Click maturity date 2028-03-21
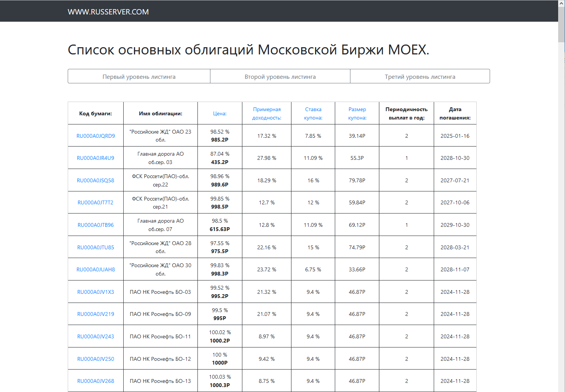The height and width of the screenshot is (392, 565). pos(455,247)
